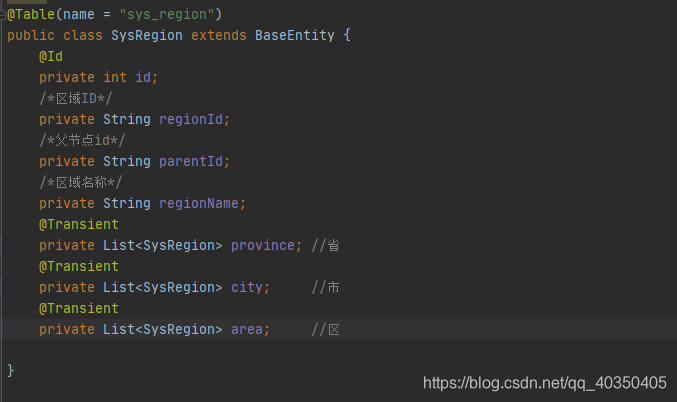Screen dimensions: 677x402
Task: Click the regionName field name
Action: pyautogui.click(x=199, y=203)
